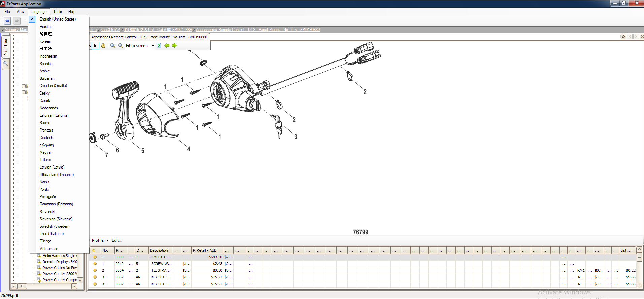Choose Spanish language
This screenshot has height=299, width=644.
(x=46, y=64)
